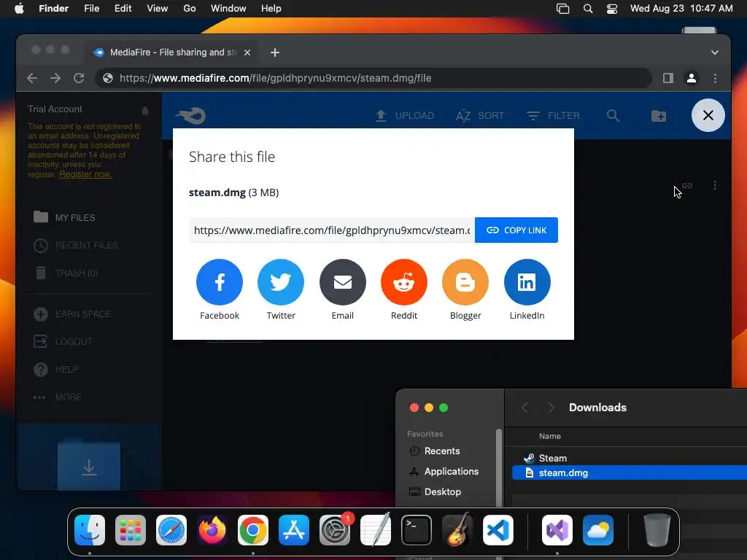Viewport: 747px width, 560px height.
Task: Open RECENT FILES in sidebar
Action: [76, 245]
